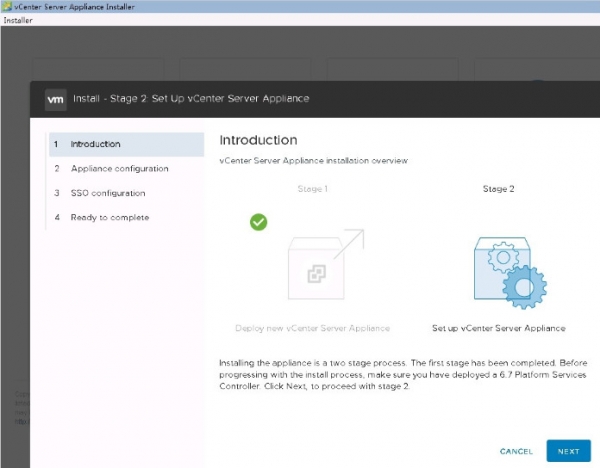Select Introduction step in wizard sidebar

click(x=126, y=144)
